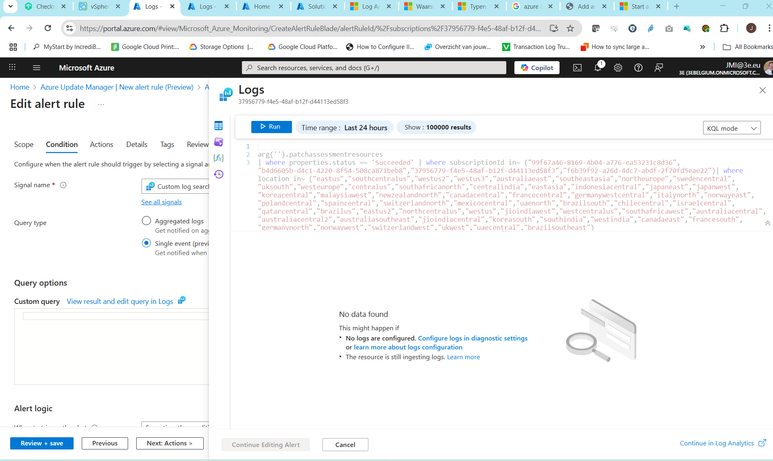Open the KQL mode dropdown

[732, 128]
